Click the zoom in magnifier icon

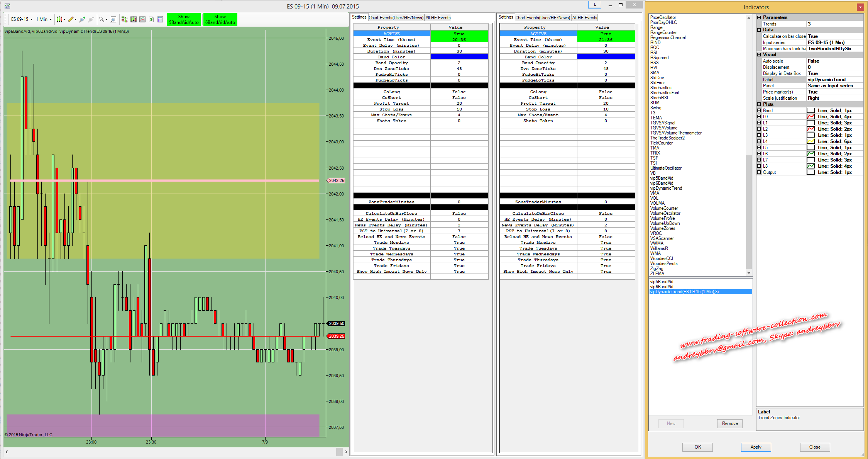(82, 19)
